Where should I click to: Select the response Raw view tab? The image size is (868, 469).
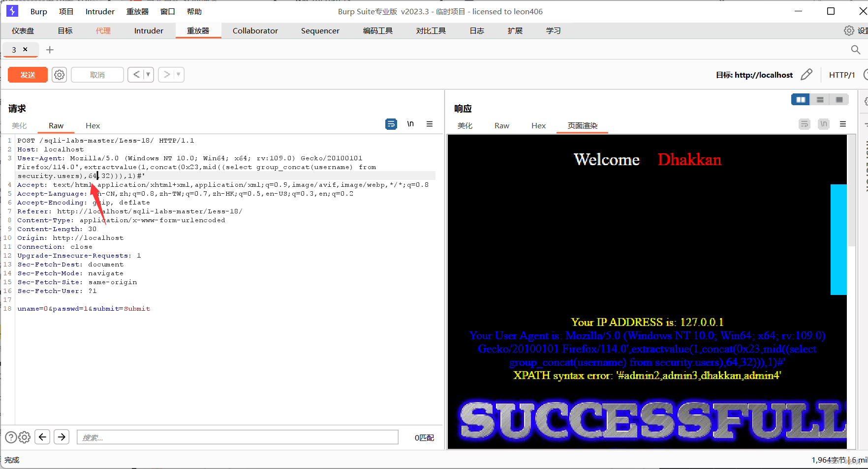[x=502, y=126]
